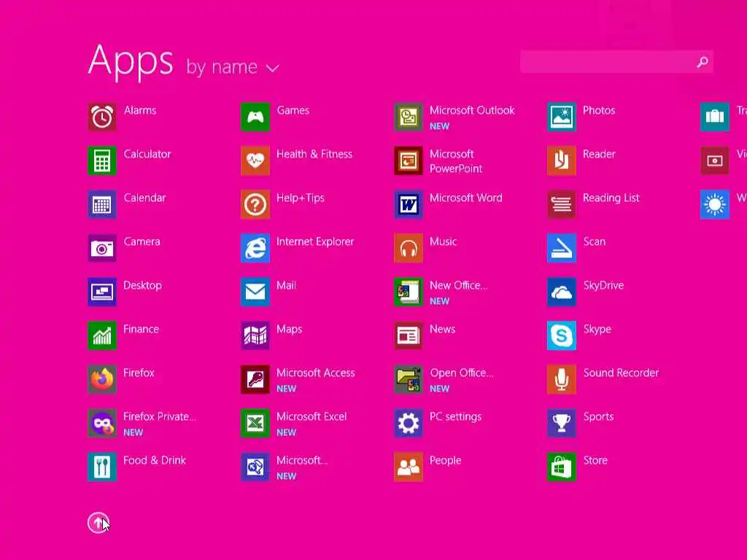Open the Photos app icon
747x560 pixels.
tap(562, 117)
